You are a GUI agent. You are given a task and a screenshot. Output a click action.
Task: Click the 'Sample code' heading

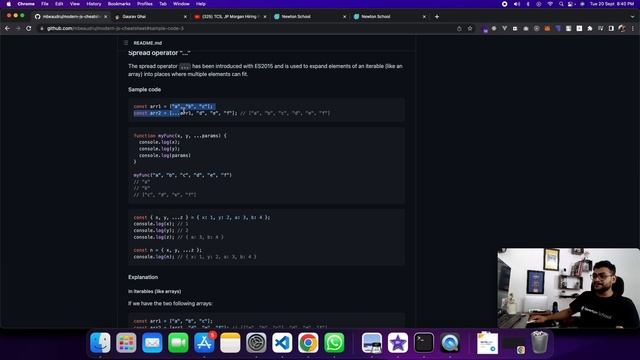click(144, 89)
